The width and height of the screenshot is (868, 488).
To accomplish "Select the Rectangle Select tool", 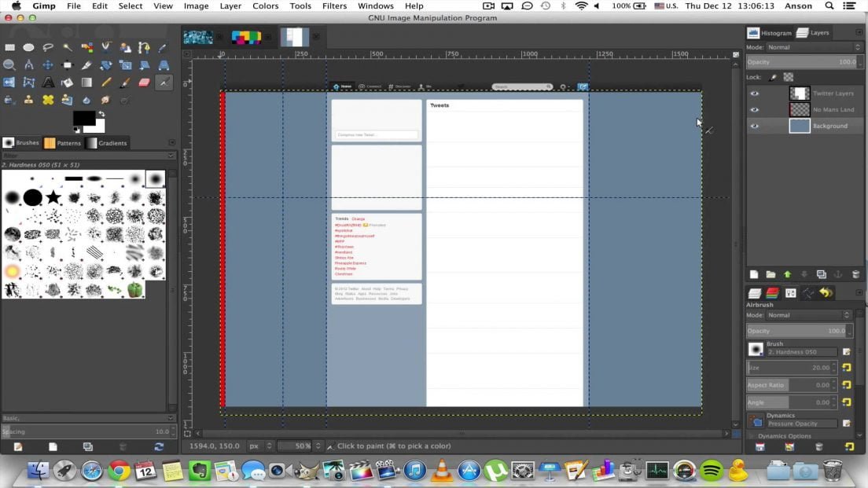I will click(9, 48).
